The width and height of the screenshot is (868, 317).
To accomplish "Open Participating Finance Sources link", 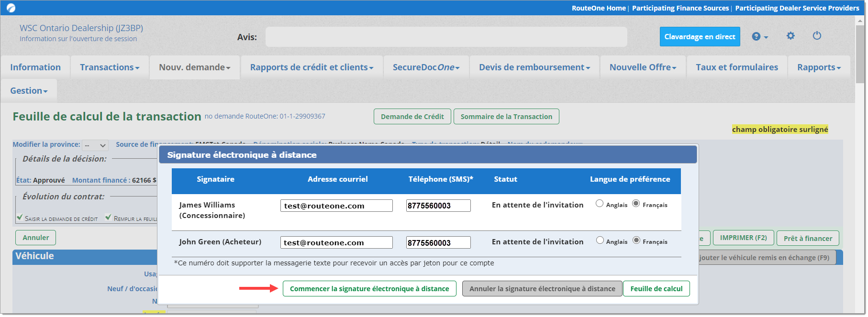I will click(x=680, y=8).
